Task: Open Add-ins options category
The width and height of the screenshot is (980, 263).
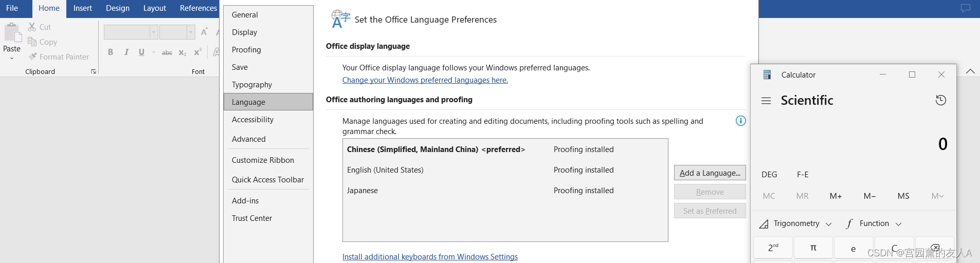Action: (x=268, y=201)
